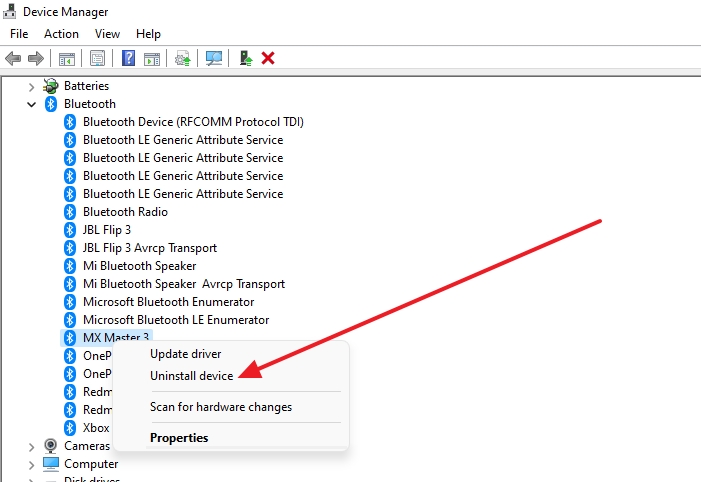Open the Properties toolbar icon
Screen dimensions: 701x482
coord(97,58)
